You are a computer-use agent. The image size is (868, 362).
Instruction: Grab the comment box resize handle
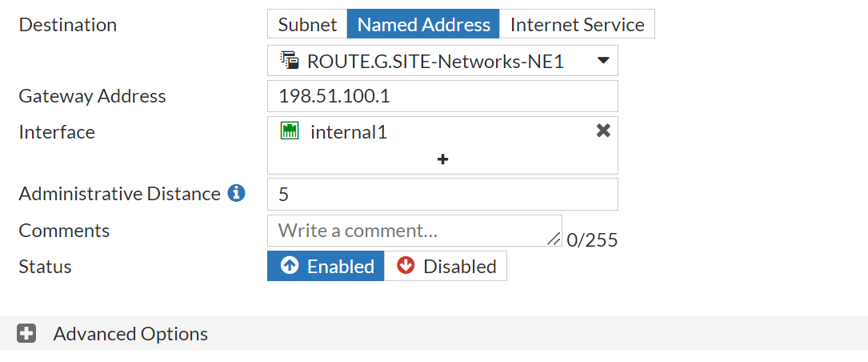tap(554, 239)
